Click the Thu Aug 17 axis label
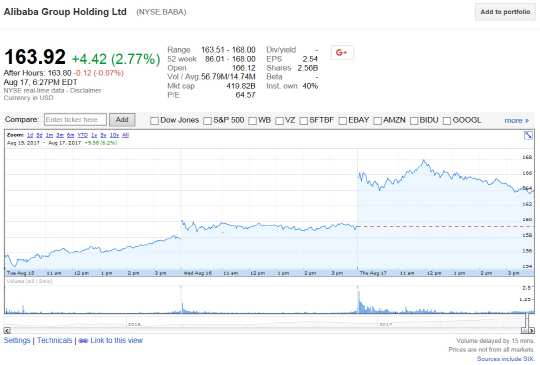Image resolution: width=540 pixels, height=365 pixels. pos(373,273)
